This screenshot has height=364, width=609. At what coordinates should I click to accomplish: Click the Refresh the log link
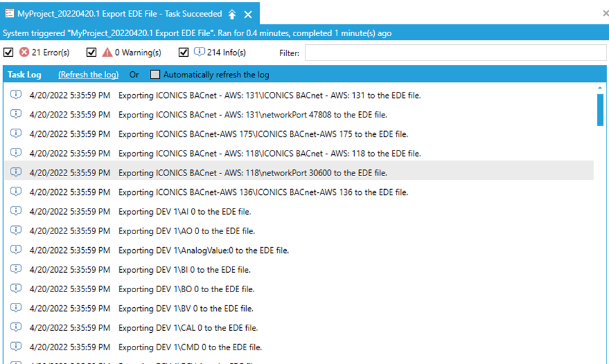(x=88, y=75)
